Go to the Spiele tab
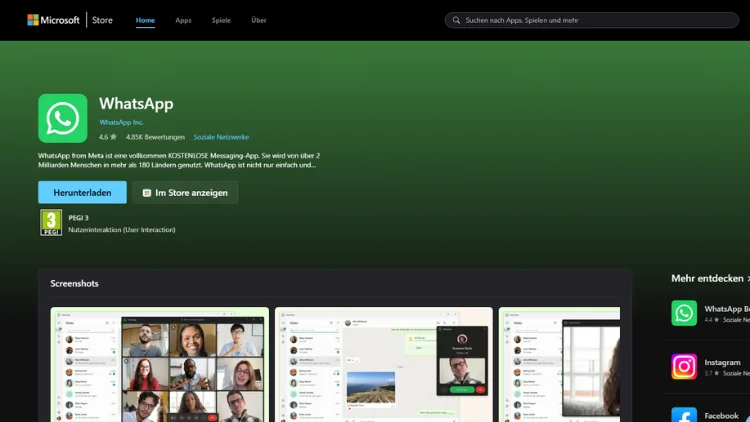 (x=221, y=20)
